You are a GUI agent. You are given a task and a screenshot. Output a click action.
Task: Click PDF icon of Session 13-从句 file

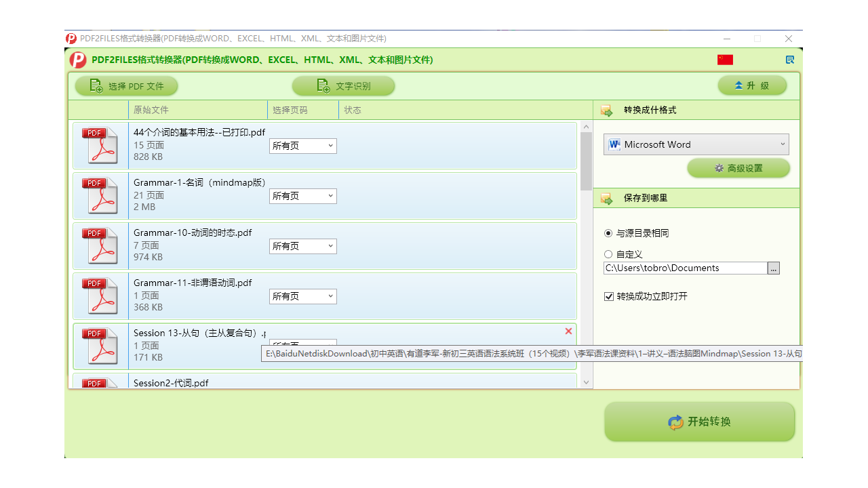[100, 346]
